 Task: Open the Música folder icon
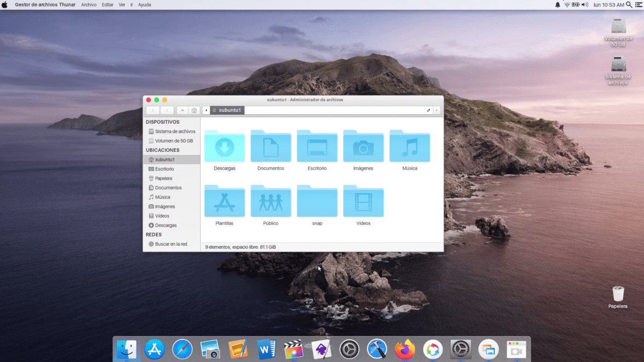(409, 146)
